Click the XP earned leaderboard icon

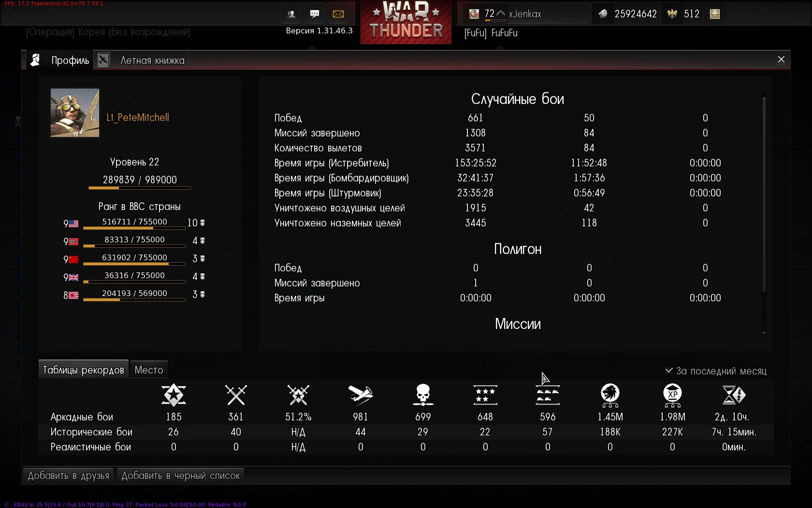[x=672, y=395]
